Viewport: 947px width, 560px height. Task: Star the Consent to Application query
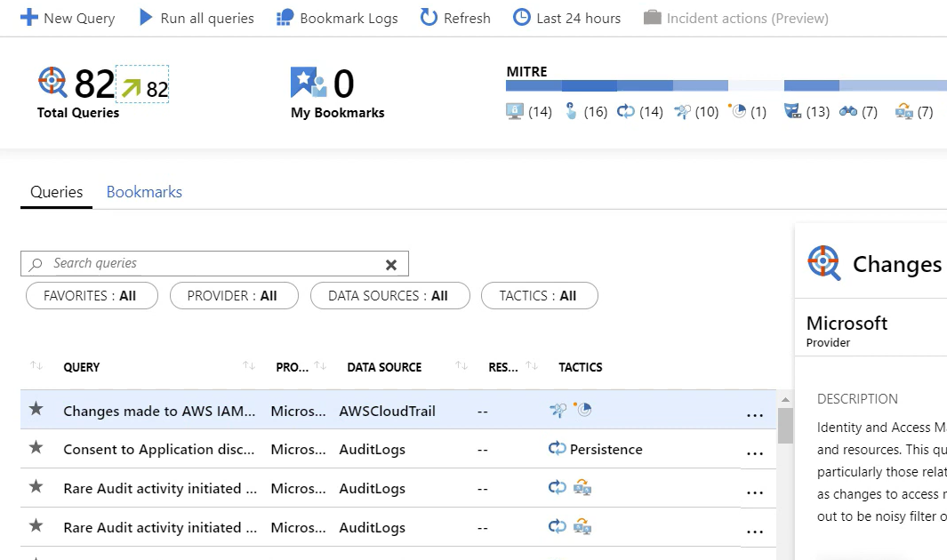click(36, 448)
